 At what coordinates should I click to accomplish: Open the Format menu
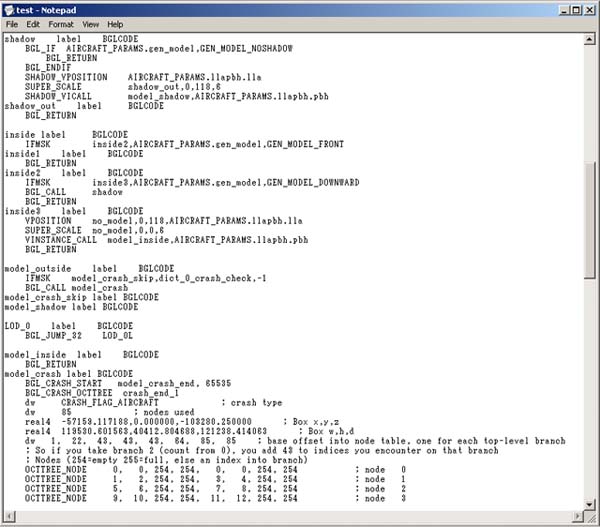tap(61, 23)
